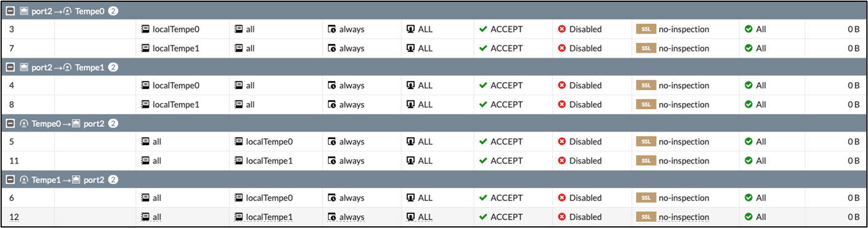Collapse the Tempe0 to port2 policy group
868x228 pixels.
click(x=10, y=124)
